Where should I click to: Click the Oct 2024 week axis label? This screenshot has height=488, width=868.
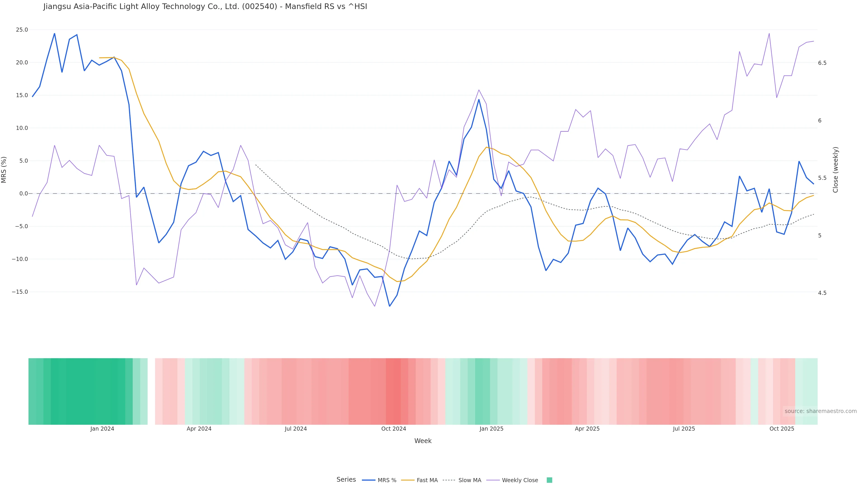click(394, 429)
